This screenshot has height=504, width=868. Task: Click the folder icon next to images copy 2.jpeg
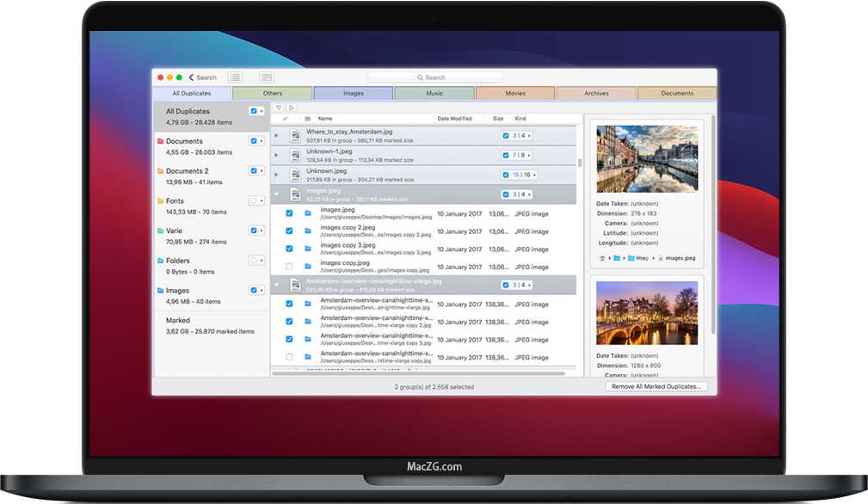point(309,232)
